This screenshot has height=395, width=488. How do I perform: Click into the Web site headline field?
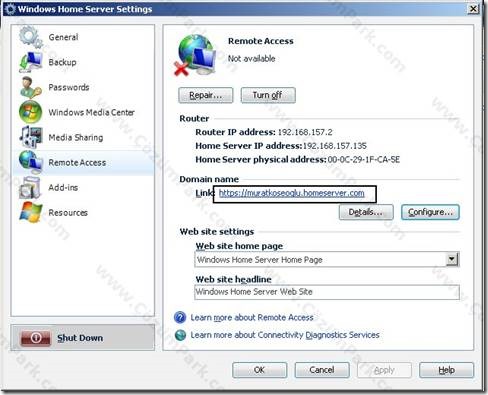[327, 292]
